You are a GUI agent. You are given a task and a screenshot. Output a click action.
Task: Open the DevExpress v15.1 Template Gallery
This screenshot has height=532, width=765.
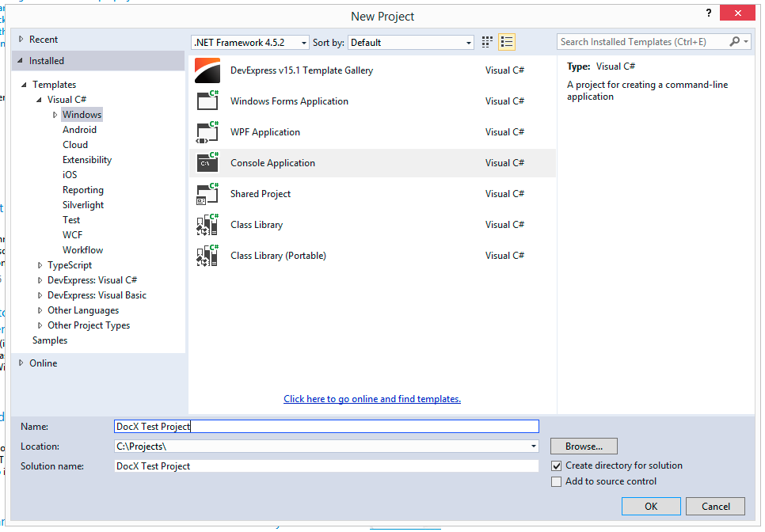207,70
